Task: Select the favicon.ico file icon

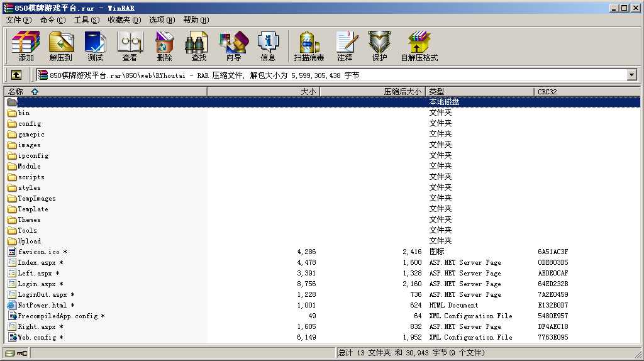Action: click(12, 252)
